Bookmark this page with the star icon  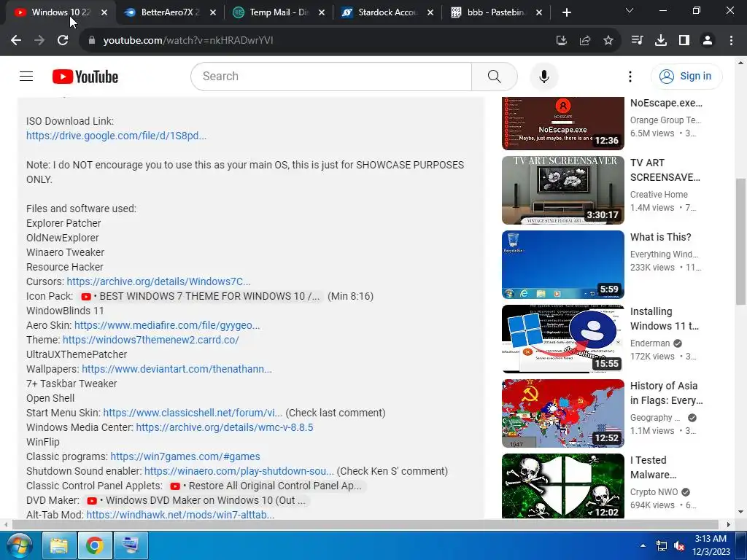click(608, 41)
